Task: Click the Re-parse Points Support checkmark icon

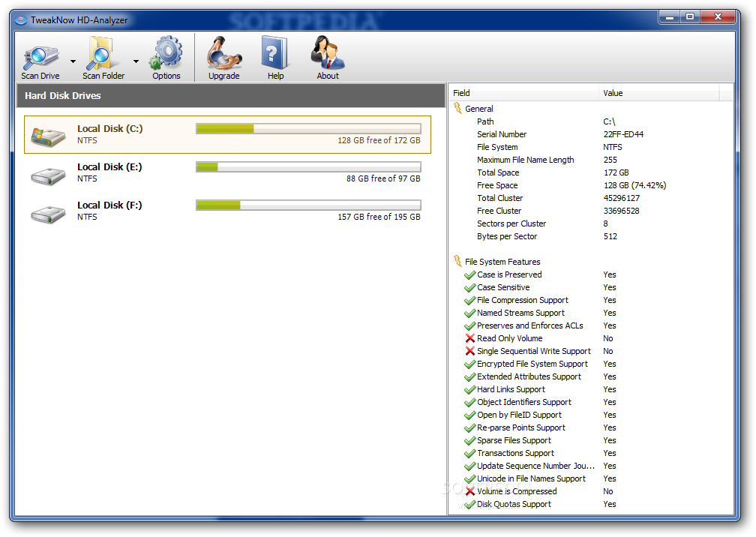Action: [x=469, y=428]
